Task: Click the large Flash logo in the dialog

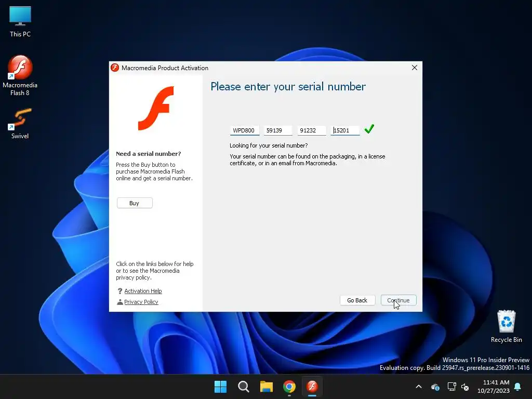Action: click(x=156, y=108)
